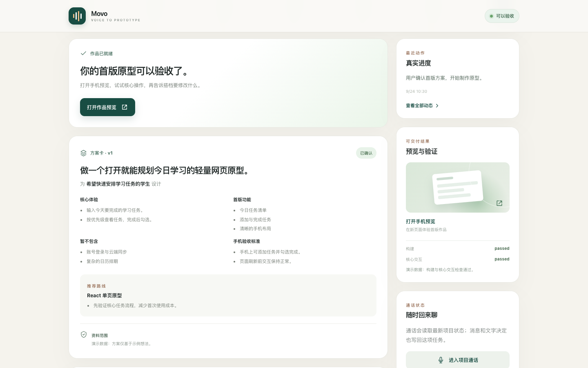Screen dimensions: 588x368
Task: Click the 手机验收标准 heading
Action: 247,241
